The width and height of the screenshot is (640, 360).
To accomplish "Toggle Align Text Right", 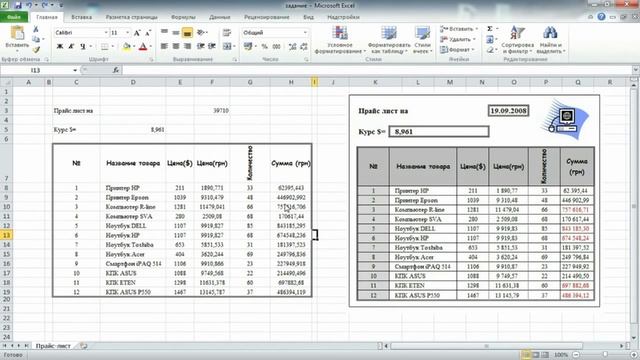I will pyautogui.click(x=187, y=47).
